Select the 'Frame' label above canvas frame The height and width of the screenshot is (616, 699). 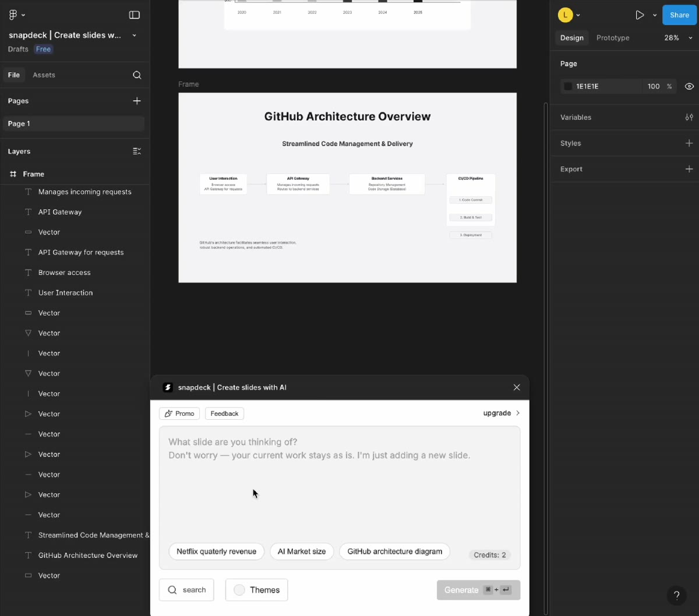(189, 84)
